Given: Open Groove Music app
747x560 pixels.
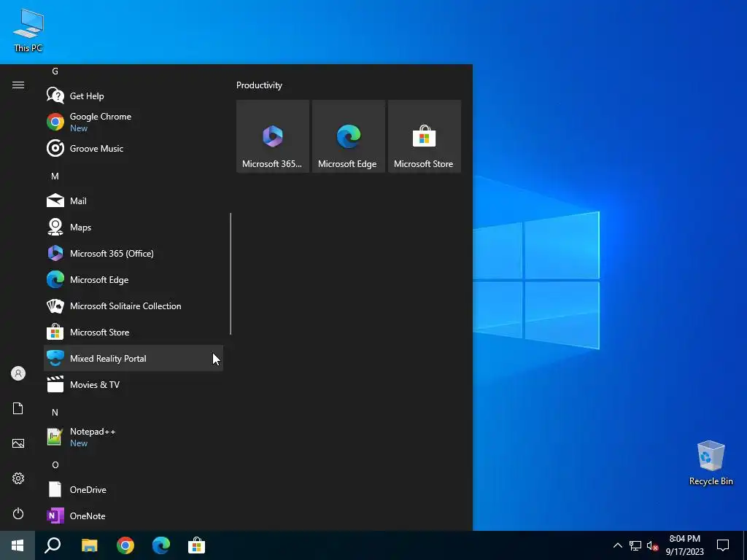Looking at the screenshot, I should click(x=133, y=148).
